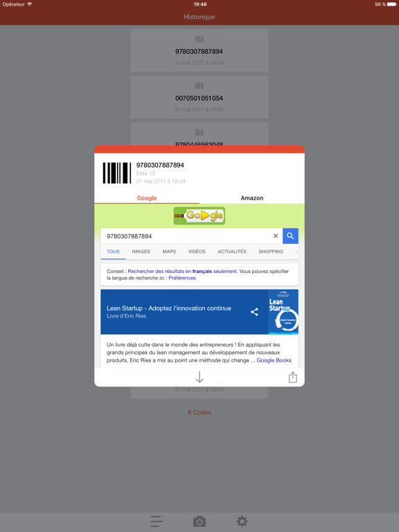The image size is (399, 532).
Task: Open the ACTUALITÉS search tab
Action: [x=232, y=251]
